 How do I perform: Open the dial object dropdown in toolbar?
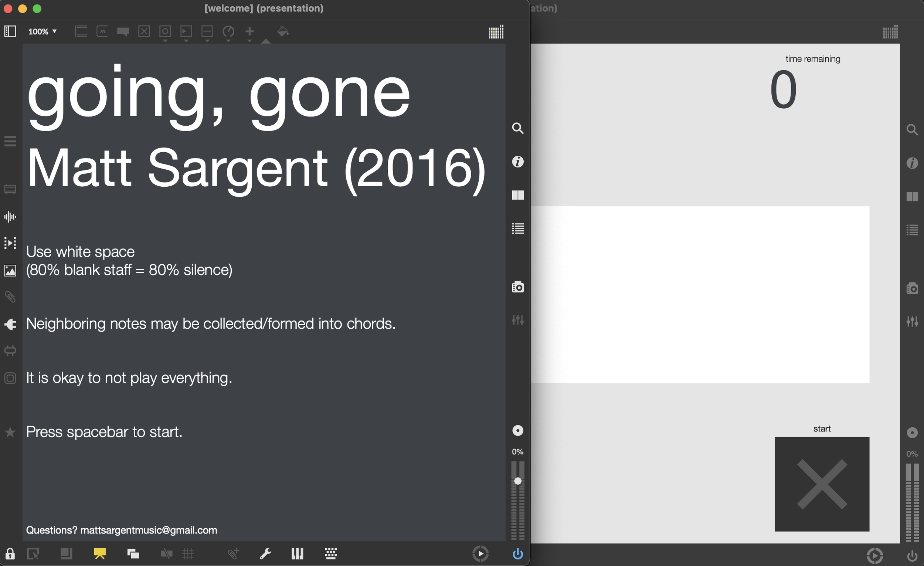[x=228, y=33]
